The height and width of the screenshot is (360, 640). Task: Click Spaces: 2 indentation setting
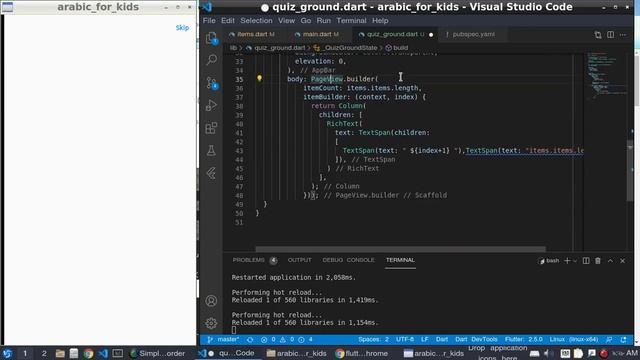[373, 340]
